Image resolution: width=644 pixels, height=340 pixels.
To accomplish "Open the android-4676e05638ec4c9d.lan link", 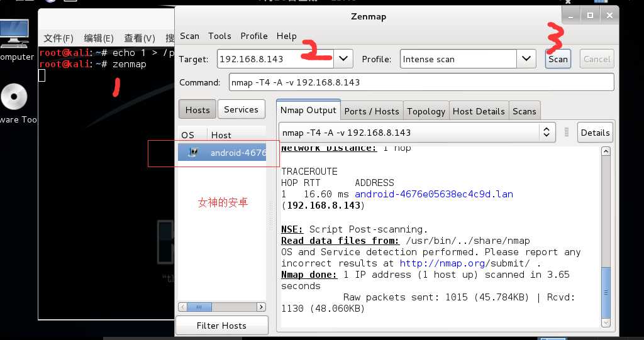I will pos(434,194).
